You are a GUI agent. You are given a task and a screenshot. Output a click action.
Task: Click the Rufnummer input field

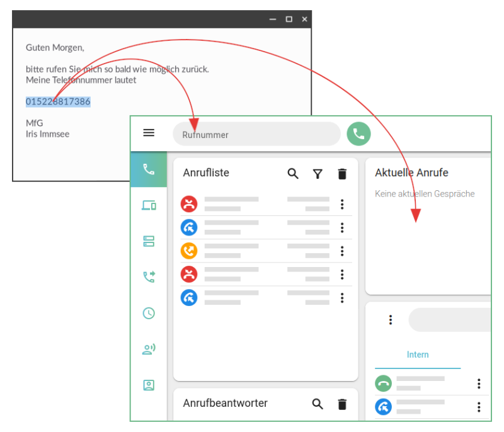[x=256, y=134]
